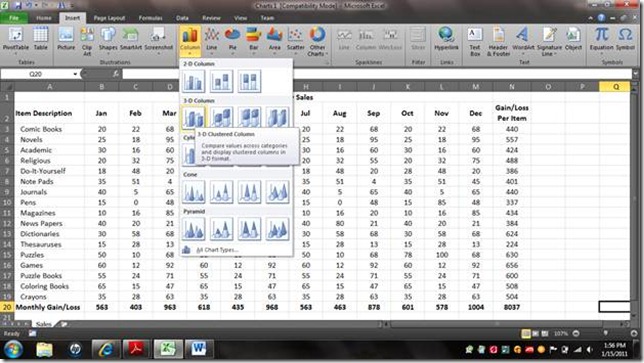Select cell with Gain/Loss total 8037
644x363 pixels.
pos(512,307)
